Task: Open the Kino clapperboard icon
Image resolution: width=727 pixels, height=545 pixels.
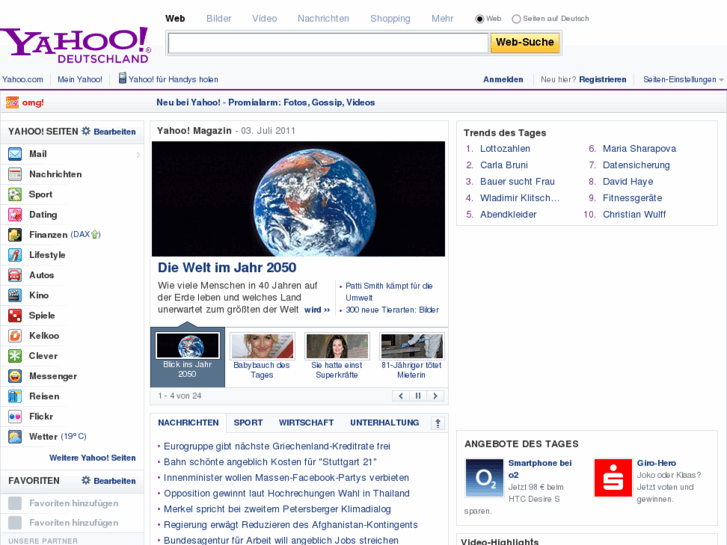Action: (15, 295)
